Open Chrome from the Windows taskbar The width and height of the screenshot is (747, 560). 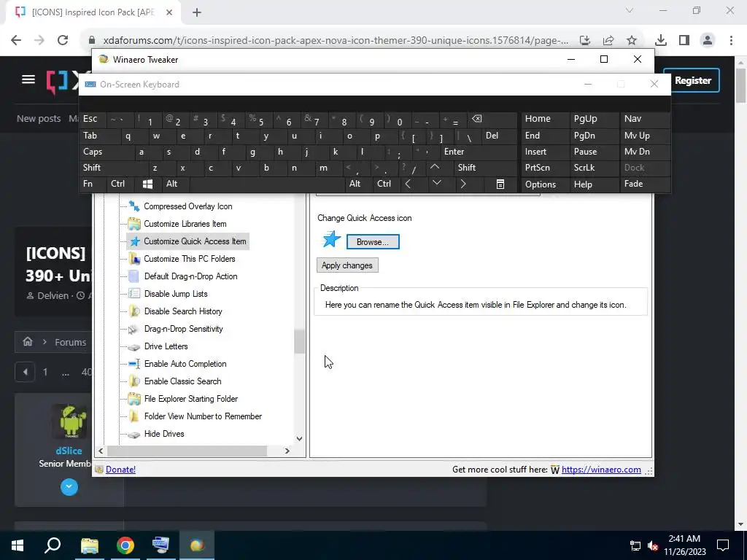[x=125, y=545]
